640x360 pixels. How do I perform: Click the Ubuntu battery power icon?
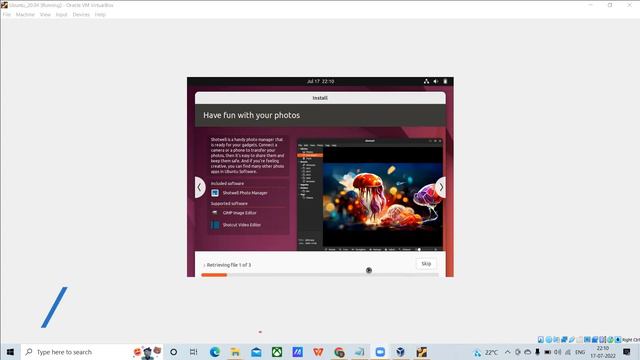pyautogui.click(x=445, y=81)
